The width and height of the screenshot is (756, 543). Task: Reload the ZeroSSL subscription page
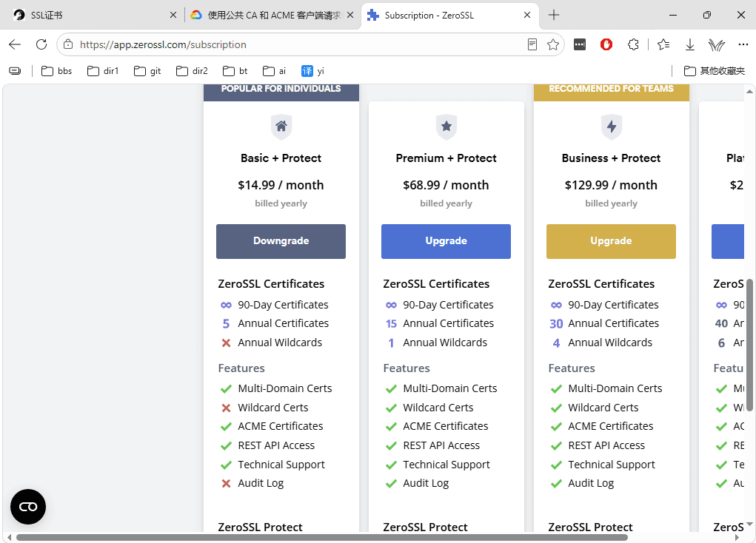click(41, 45)
